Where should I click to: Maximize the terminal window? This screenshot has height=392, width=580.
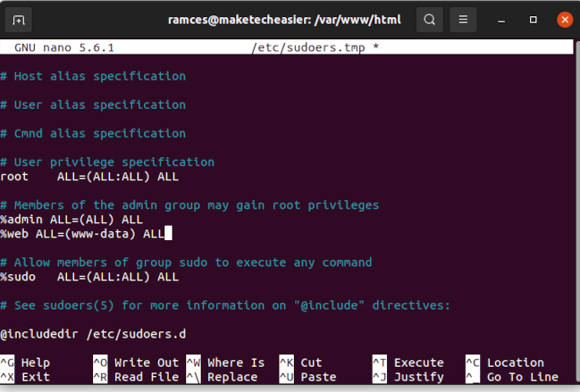point(533,19)
